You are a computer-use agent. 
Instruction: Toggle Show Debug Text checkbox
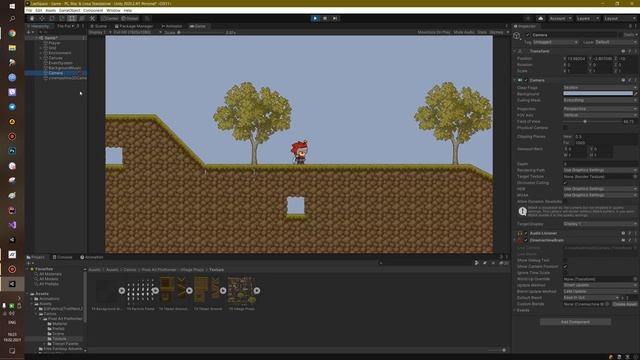pos(565,260)
